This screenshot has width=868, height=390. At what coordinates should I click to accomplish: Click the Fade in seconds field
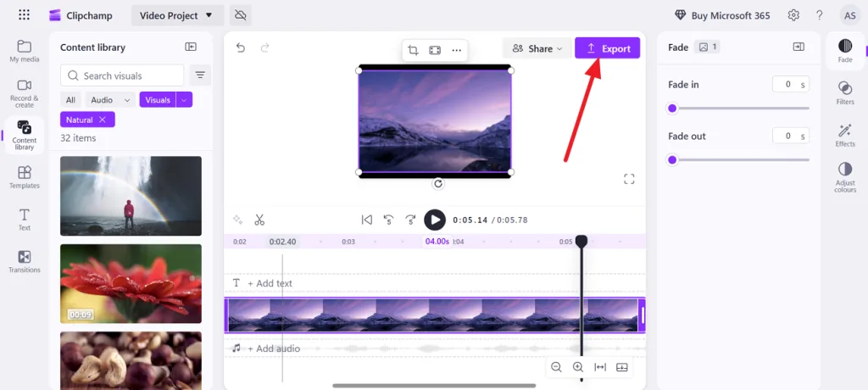pyautogui.click(x=791, y=84)
